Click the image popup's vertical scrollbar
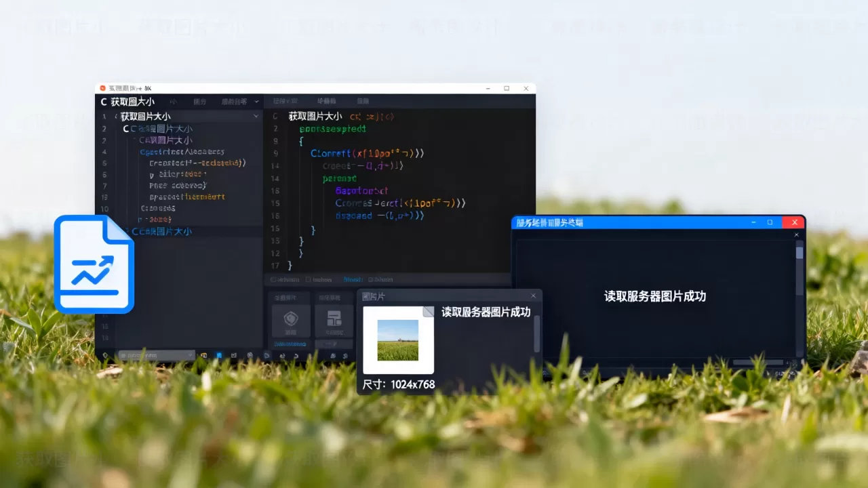This screenshot has width=868, height=488. [x=538, y=333]
